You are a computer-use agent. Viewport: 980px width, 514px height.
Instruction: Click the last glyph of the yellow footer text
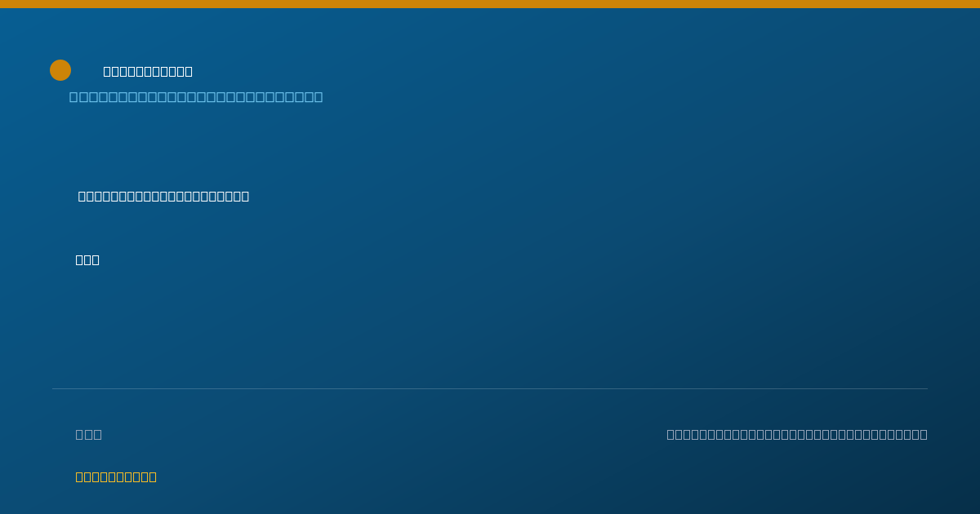(153, 476)
